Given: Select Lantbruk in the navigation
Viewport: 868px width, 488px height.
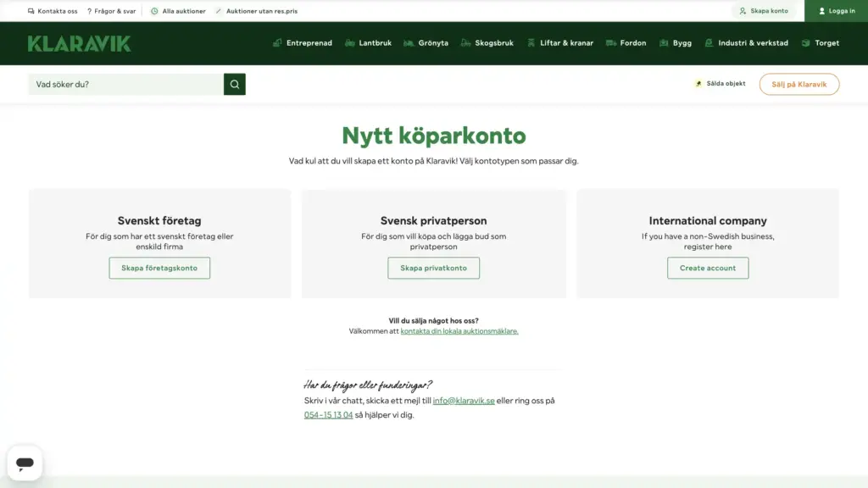Looking at the screenshot, I should [x=368, y=43].
